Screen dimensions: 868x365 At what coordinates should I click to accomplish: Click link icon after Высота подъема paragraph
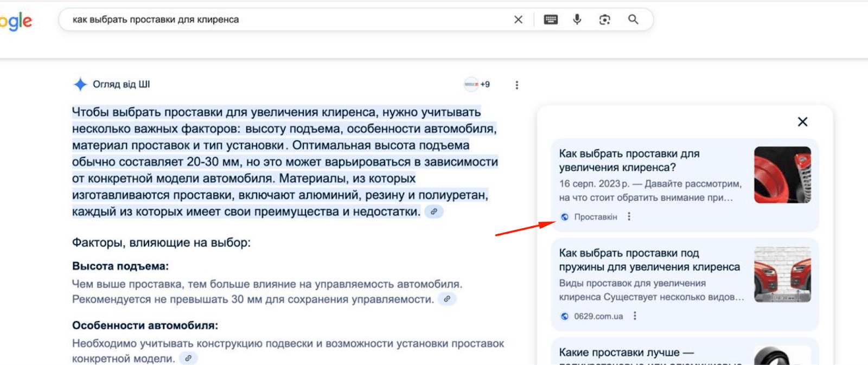tap(447, 299)
